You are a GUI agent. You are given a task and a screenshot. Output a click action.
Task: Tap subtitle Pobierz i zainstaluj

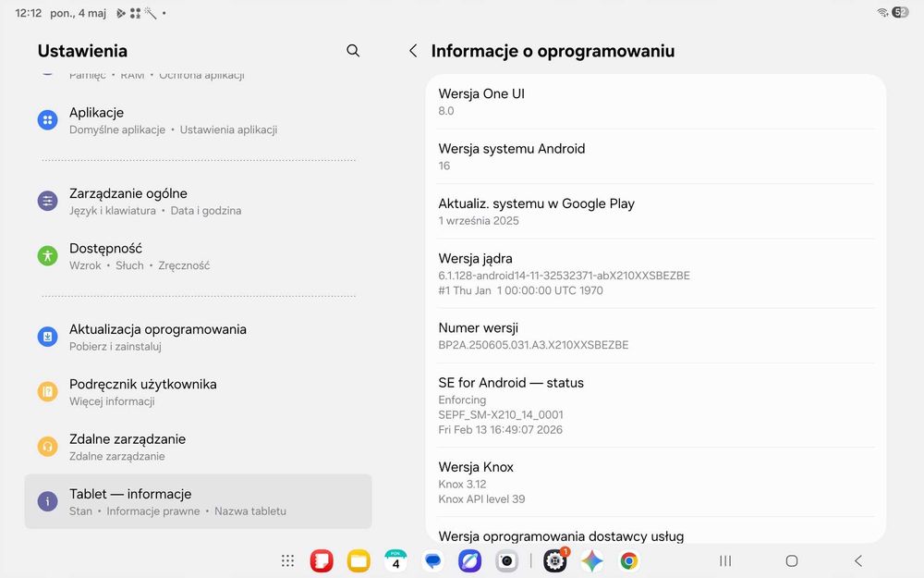point(115,346)
